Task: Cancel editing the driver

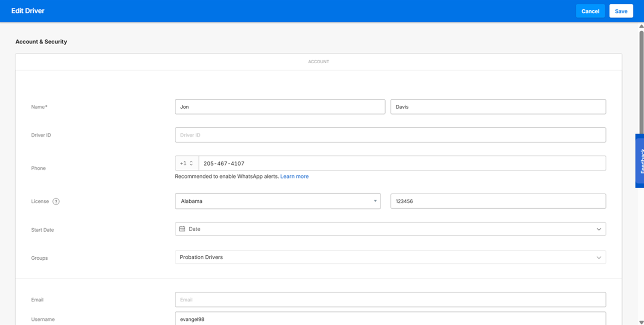Action: pos(590,11)
